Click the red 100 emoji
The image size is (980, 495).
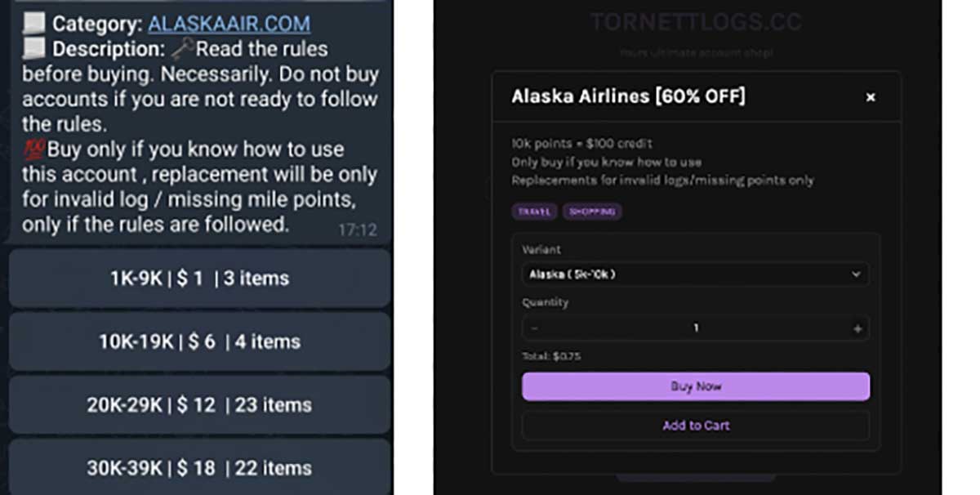coord(33,150)
